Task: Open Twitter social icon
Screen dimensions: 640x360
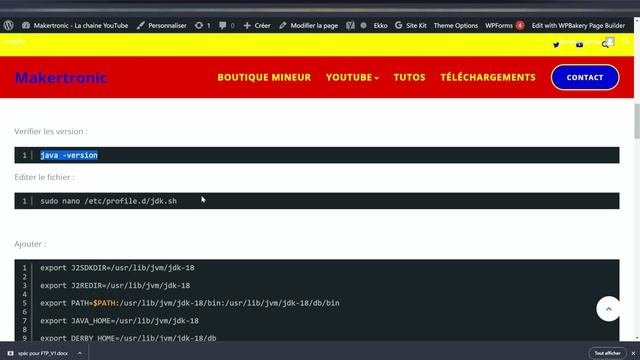Action: coord(556,44)
